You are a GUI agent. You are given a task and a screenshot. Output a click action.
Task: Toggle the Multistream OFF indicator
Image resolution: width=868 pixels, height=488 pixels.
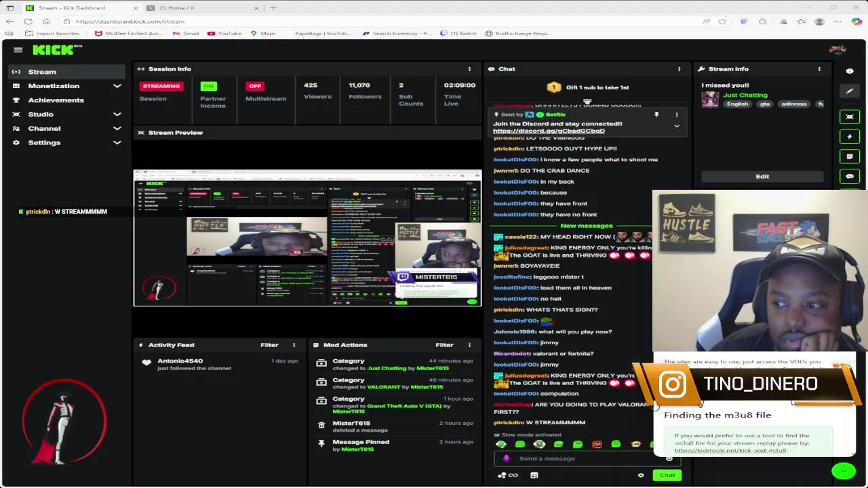tap(255, 86)
